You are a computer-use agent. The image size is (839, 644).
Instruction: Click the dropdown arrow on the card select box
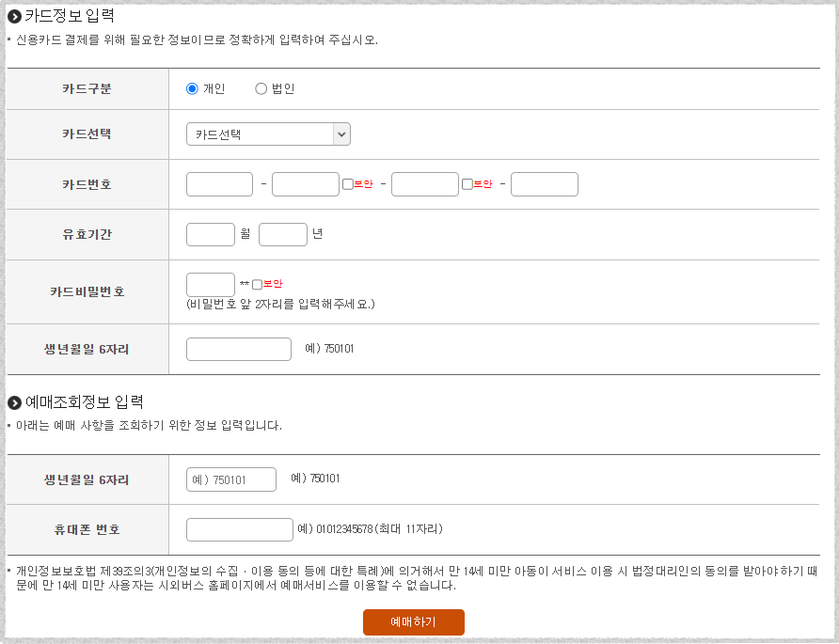[x=341, y=134]
